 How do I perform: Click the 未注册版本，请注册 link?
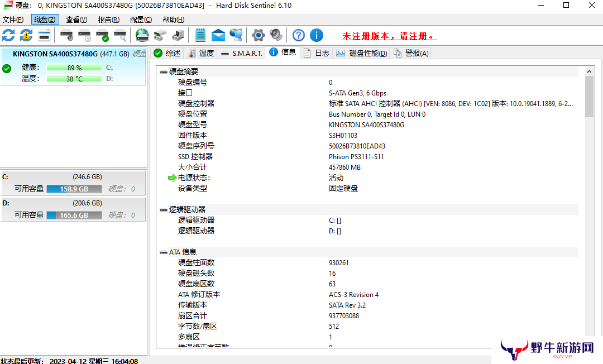pyautogui.click(x=390, y=36)
